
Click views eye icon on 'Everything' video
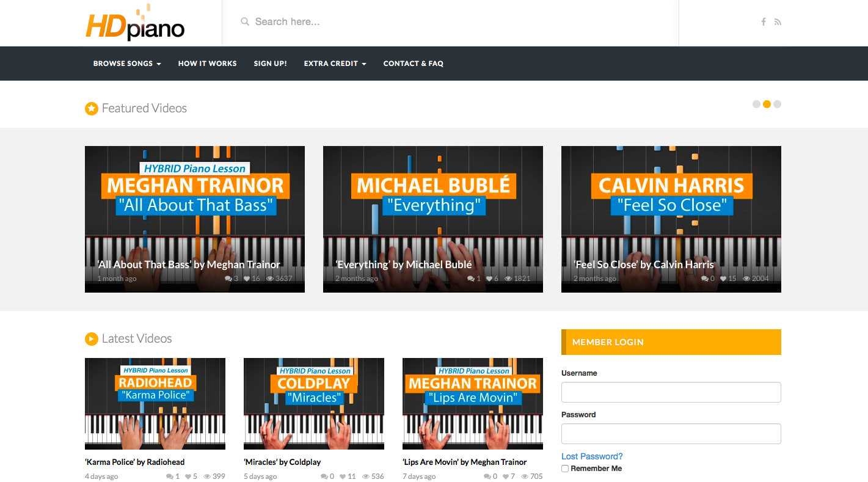pos(508,279)
